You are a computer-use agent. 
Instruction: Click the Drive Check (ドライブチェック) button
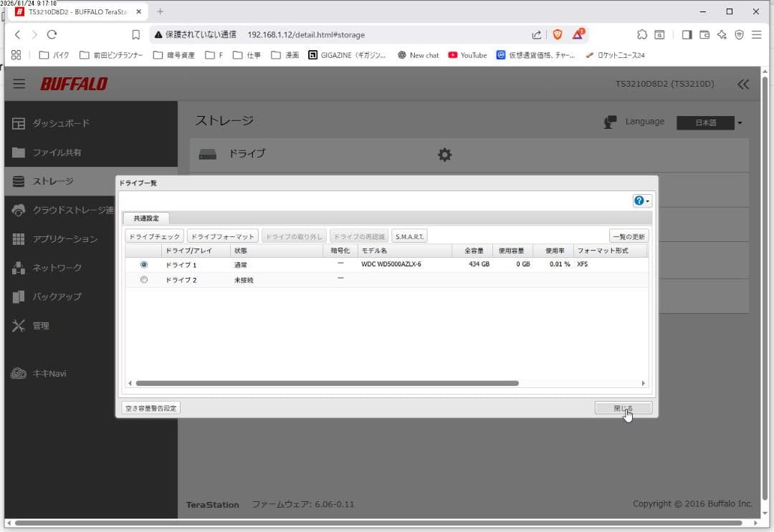[x=155, y=237]
